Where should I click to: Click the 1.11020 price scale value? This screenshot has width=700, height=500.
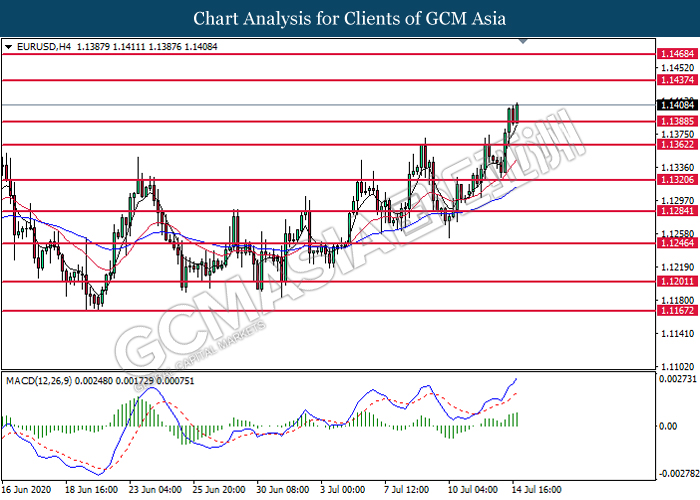(678, 367)
